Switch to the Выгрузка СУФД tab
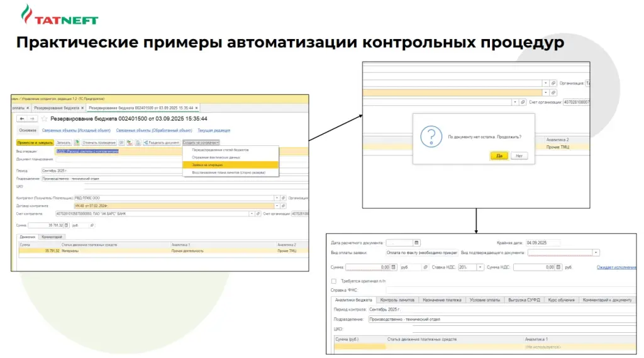 point(524,300)
